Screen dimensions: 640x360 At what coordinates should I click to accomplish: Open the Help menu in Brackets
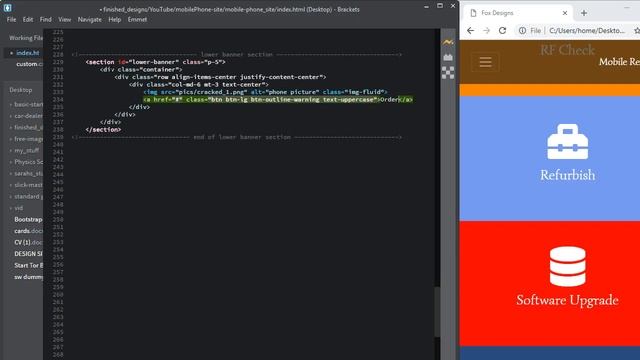[115, 19]
